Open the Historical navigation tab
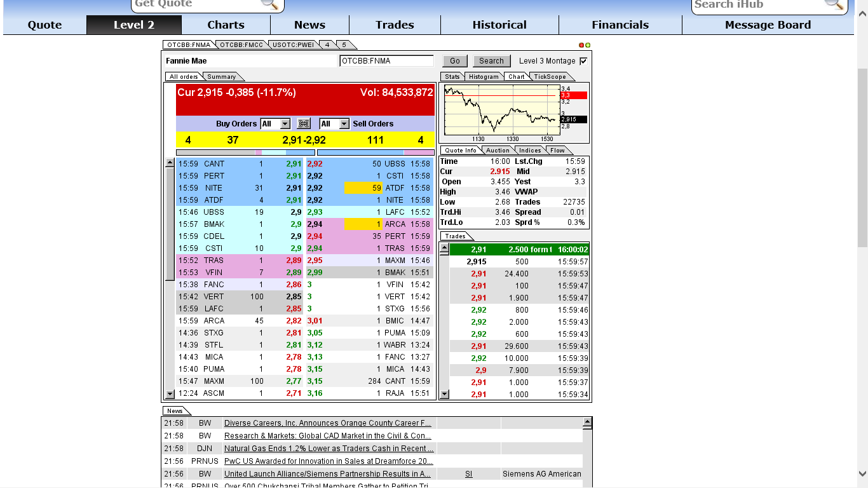 (x=499, y=25)
